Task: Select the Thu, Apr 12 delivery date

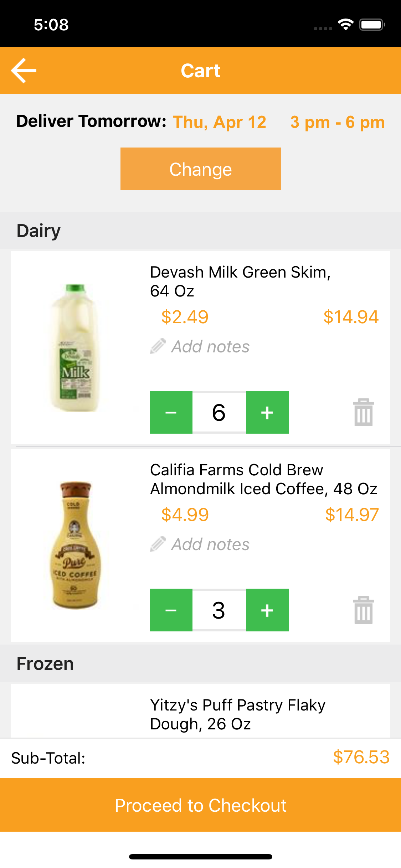Action: tap(220, 122)
